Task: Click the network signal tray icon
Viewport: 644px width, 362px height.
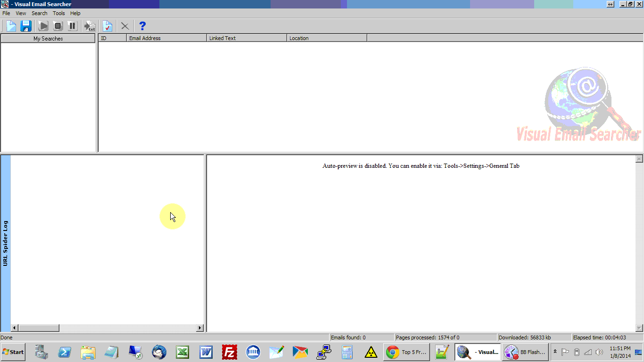Action: pos(588,352)
